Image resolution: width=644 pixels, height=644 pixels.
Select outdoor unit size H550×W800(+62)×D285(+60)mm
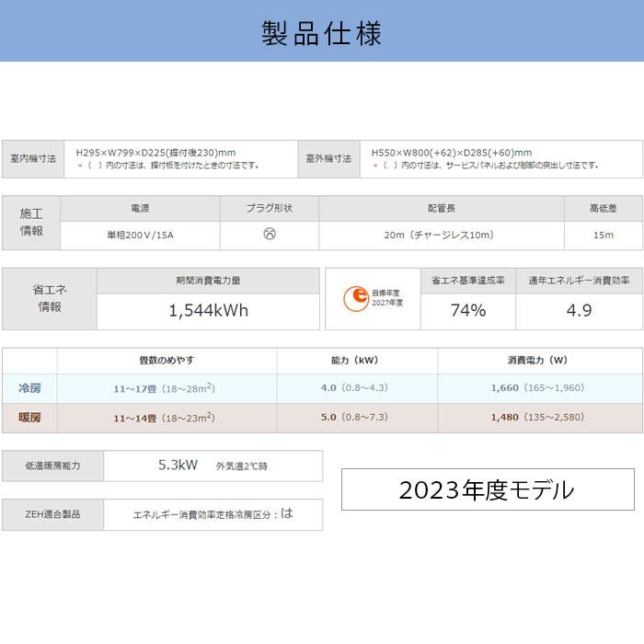452,153
